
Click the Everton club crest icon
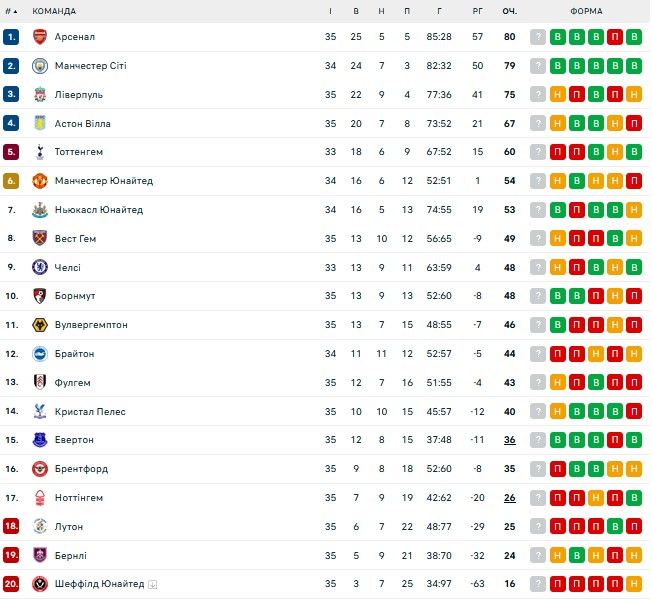coord(40,440)
